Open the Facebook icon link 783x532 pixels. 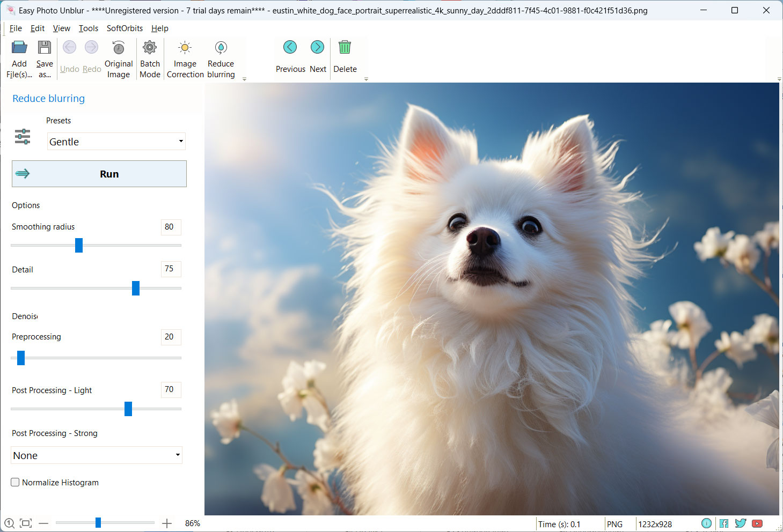pos(724,523)
